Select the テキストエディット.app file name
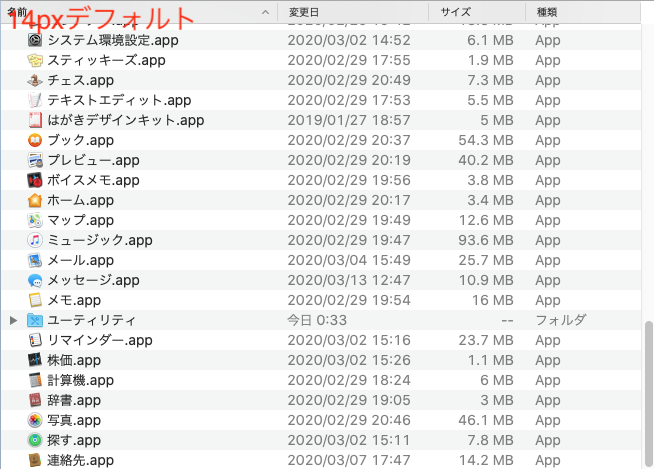Image resolution: width=654 pixels, height=469 pixels. point(119,100)
